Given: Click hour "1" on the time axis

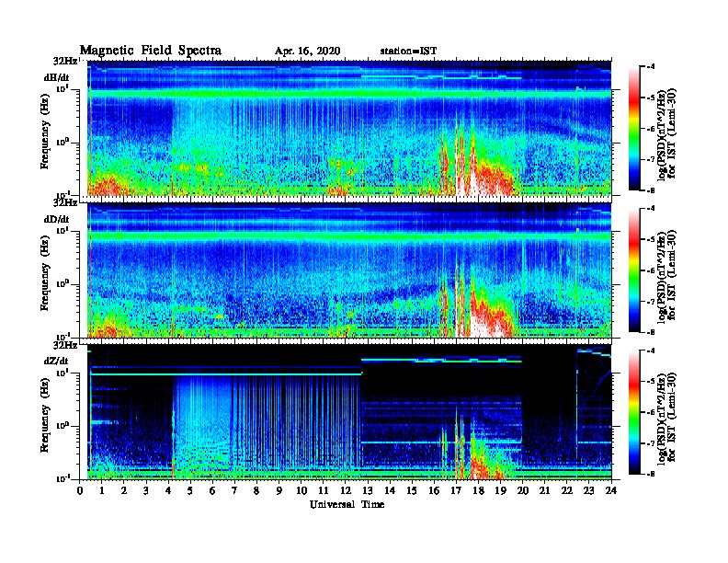Looking at the screenshot, I should [x=102, y=490].
